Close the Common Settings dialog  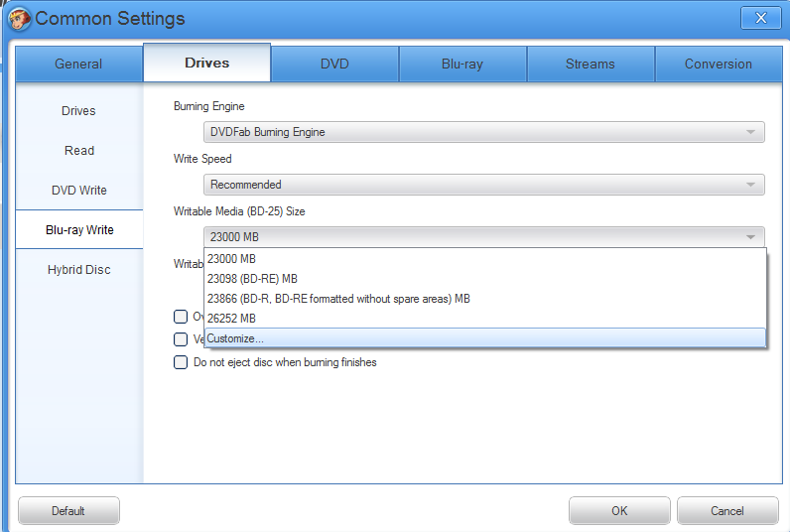click(x=760, y=18)
